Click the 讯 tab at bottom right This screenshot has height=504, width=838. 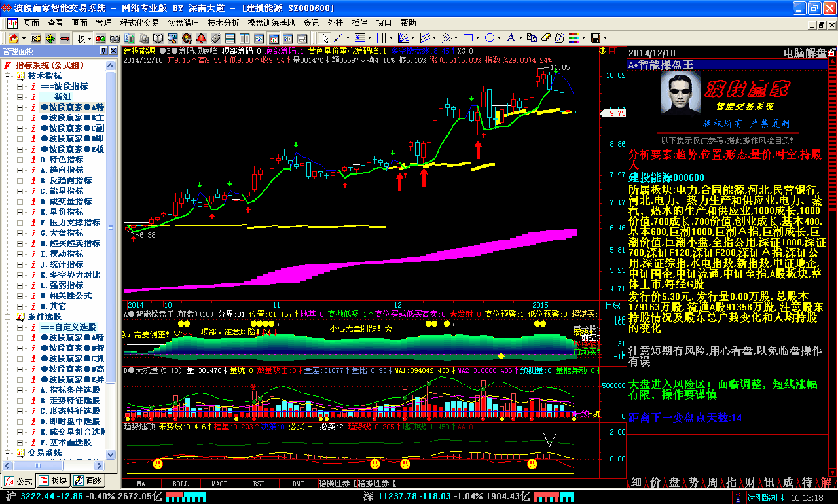tap(769, 482)
